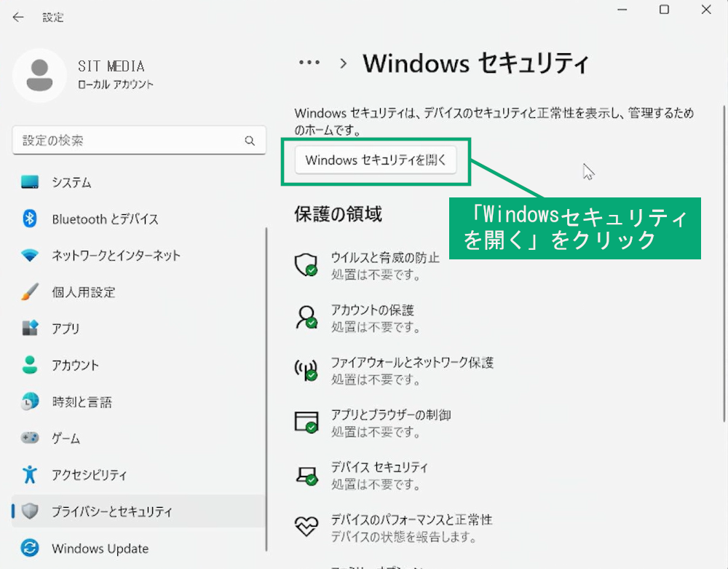Click the 保護の領域 heading
Image resolution: width=728 pixels, height=569 pixels.
(338, 214)
